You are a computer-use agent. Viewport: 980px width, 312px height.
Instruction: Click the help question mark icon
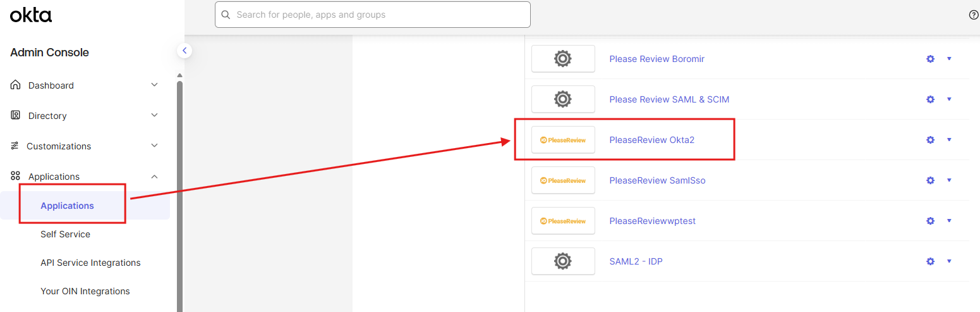coord(974,15)
